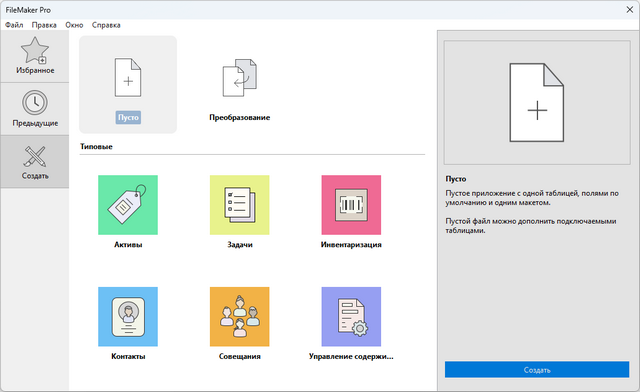Open the Правка menu

pos(44,25)
